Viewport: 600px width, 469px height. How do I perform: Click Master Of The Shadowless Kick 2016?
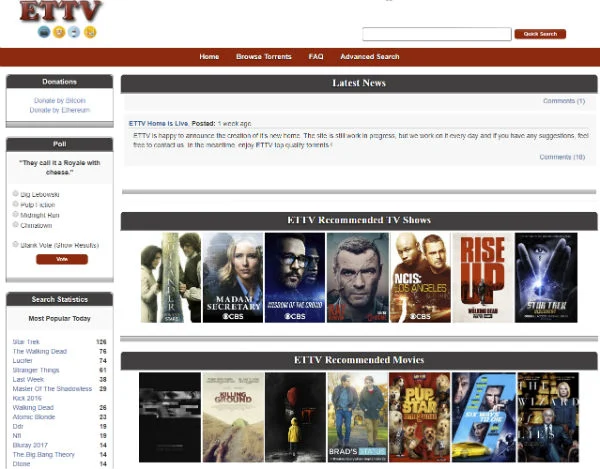click(52, 393)
